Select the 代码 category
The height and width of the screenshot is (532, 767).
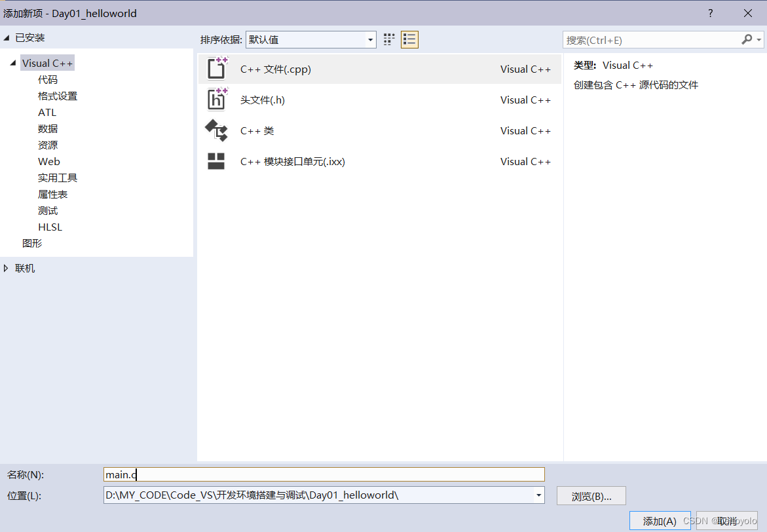(x=48, y=80)
